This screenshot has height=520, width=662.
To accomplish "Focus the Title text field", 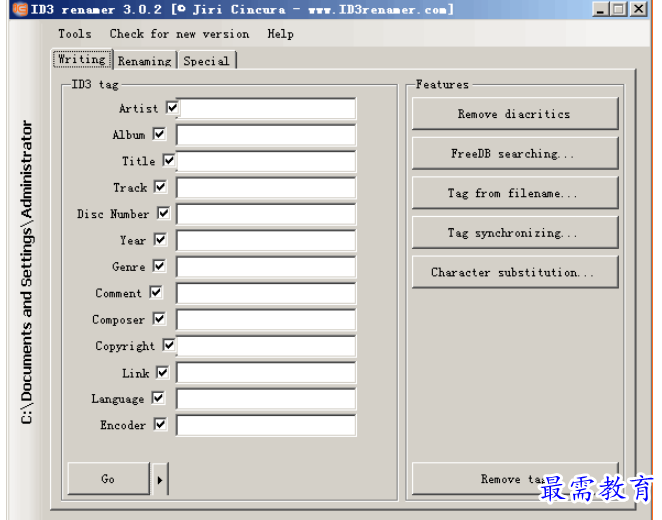I will coord(266,161).
